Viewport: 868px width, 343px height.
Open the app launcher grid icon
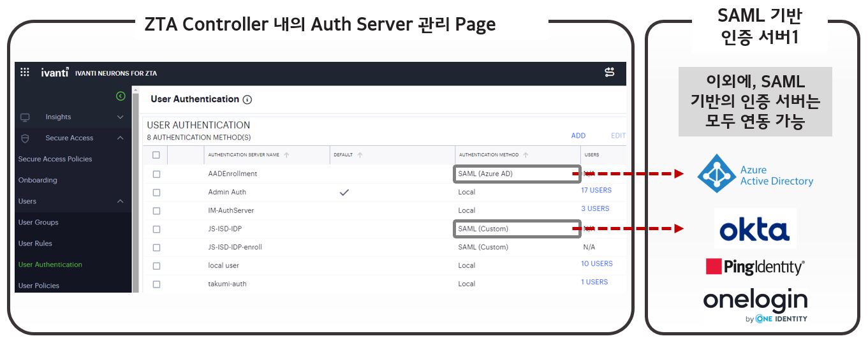[x=25, y=73]
